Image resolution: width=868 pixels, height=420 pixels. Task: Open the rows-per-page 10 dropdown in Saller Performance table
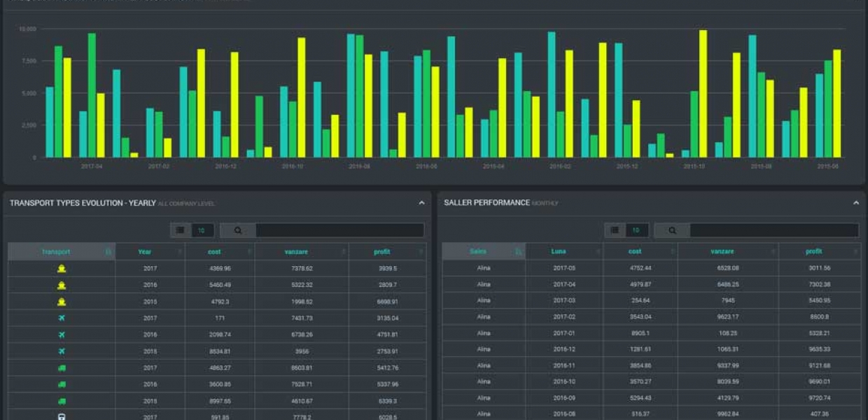click(x=636, y=230)
